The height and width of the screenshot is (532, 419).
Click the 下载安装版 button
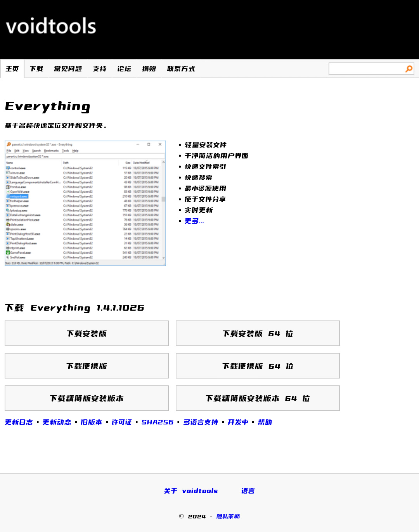pos(87,333)
